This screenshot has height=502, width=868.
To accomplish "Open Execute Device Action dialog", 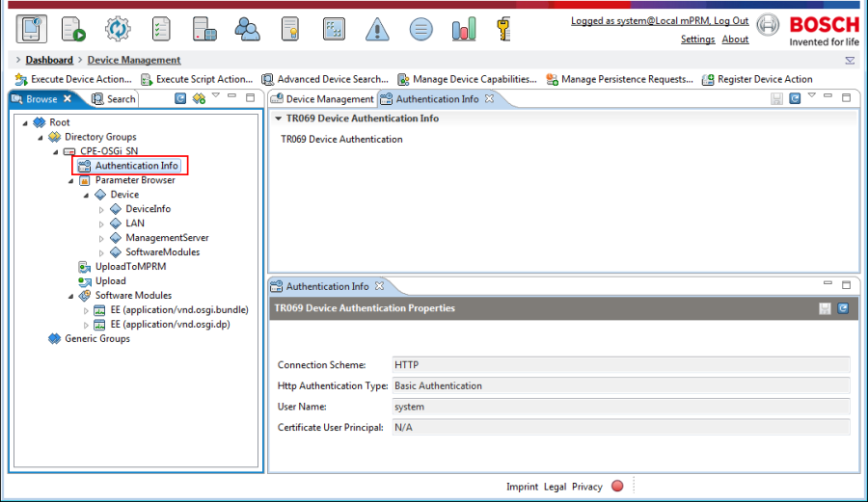I will click(73, 79).
